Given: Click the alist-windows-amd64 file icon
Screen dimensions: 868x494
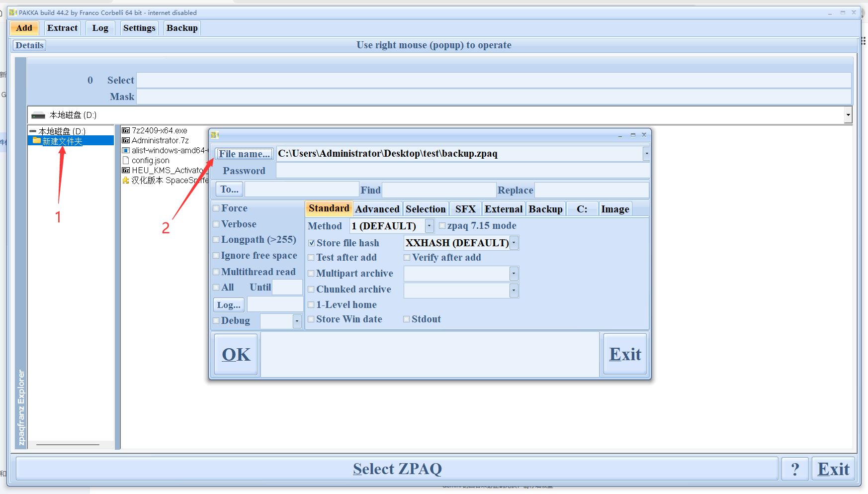Looking at the screenshot, I should (x=126, y=150).
